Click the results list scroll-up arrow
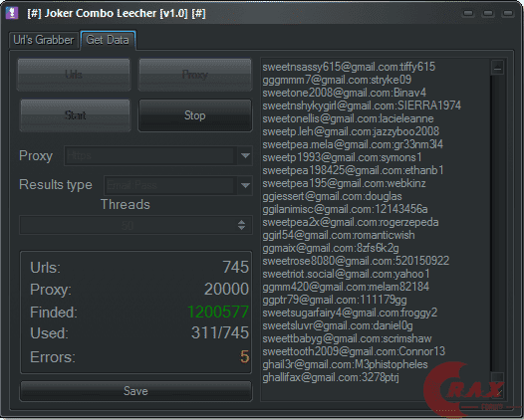Viewport: 524px width, 420px height. pos(497,68)
